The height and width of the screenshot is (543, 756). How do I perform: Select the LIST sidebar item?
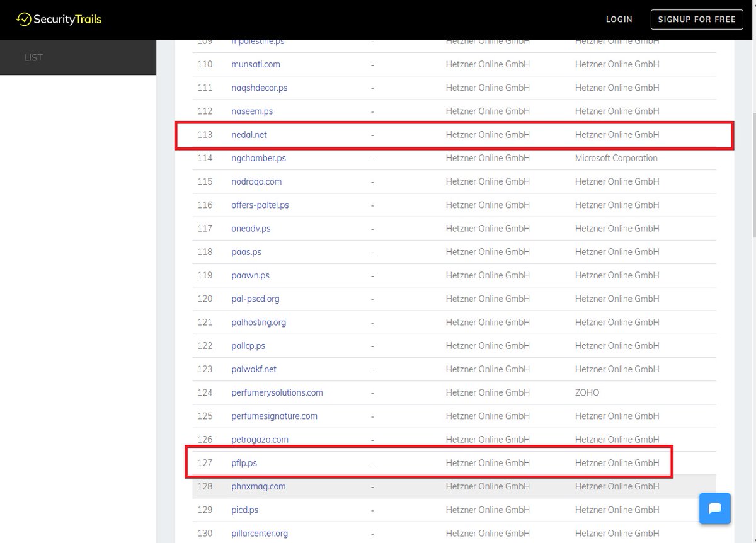[x=33, y=57]
